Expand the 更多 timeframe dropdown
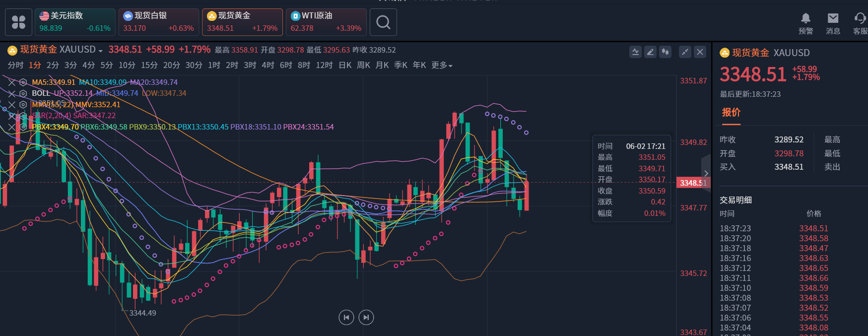Viewport: 868px width, 336px height. 442,65
